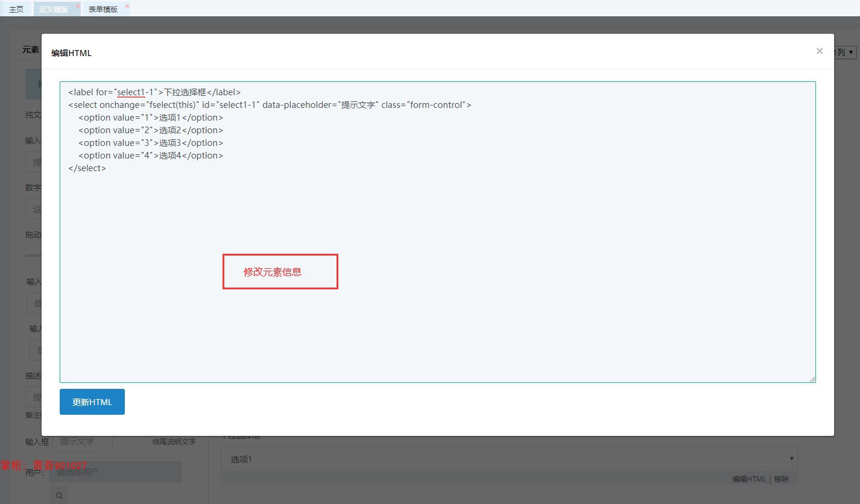Open the 选项1 dropdown in background form

509,459
